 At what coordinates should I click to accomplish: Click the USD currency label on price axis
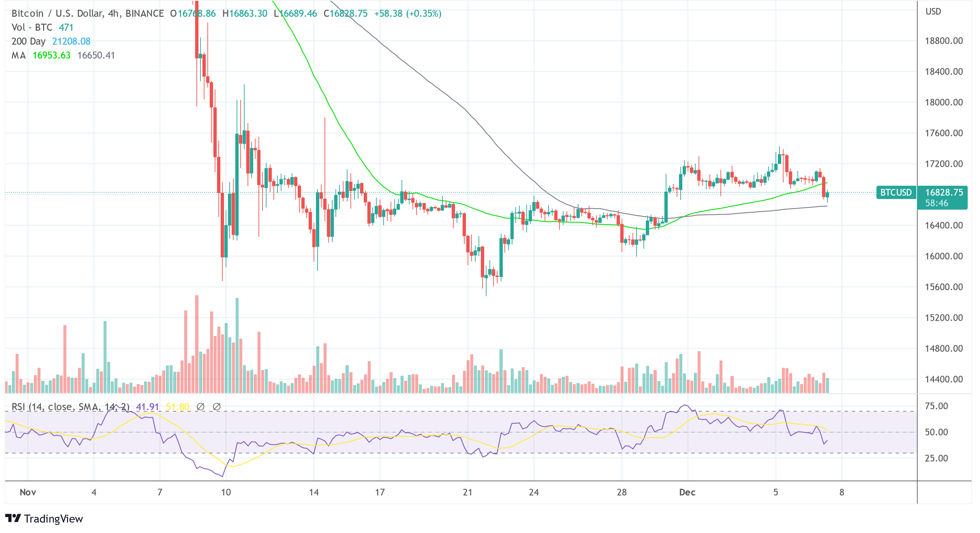click(x=933, y=12)
